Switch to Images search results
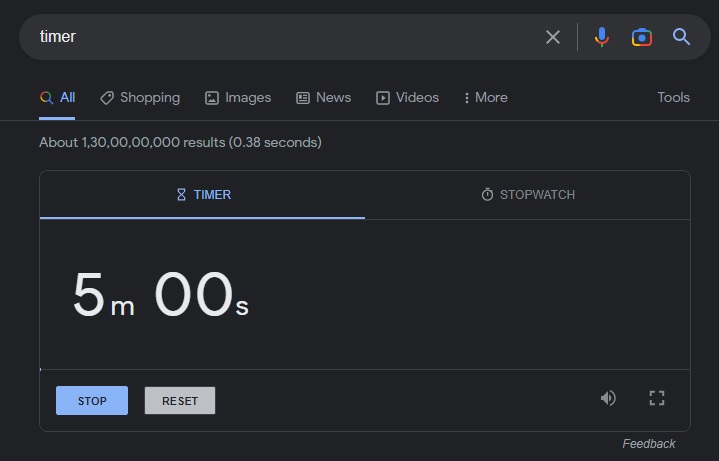 [x=238, y=98]
